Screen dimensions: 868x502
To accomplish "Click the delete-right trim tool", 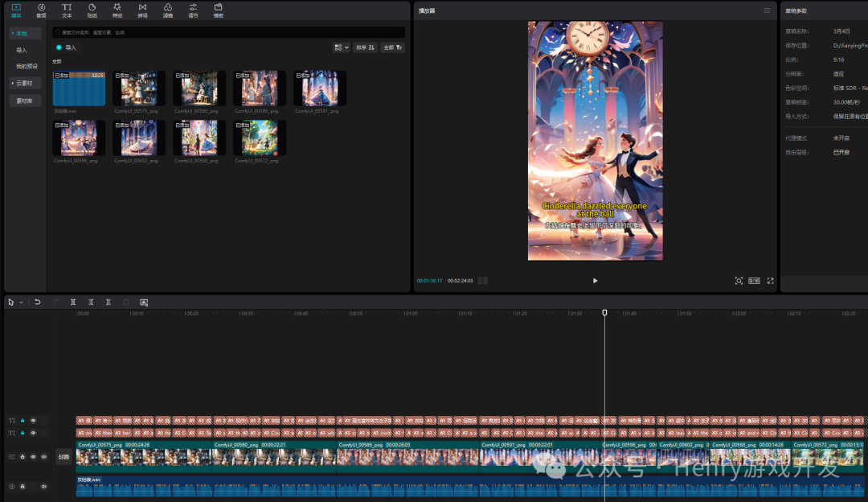I will pos(108,302).
